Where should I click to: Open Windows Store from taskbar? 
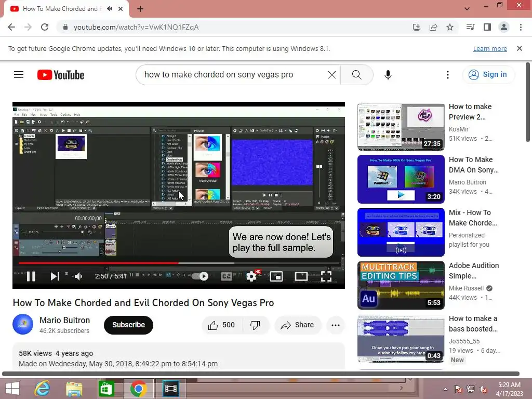106,389
